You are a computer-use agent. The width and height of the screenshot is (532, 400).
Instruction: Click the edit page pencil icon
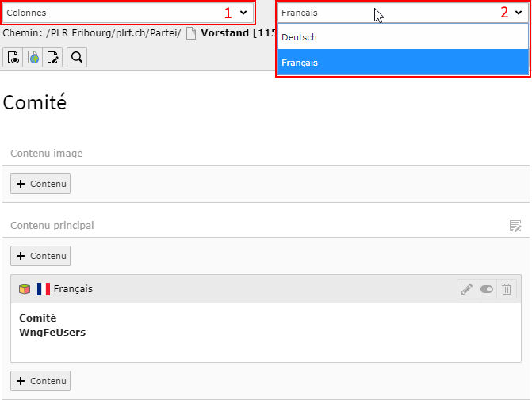[x=52, y=57]
